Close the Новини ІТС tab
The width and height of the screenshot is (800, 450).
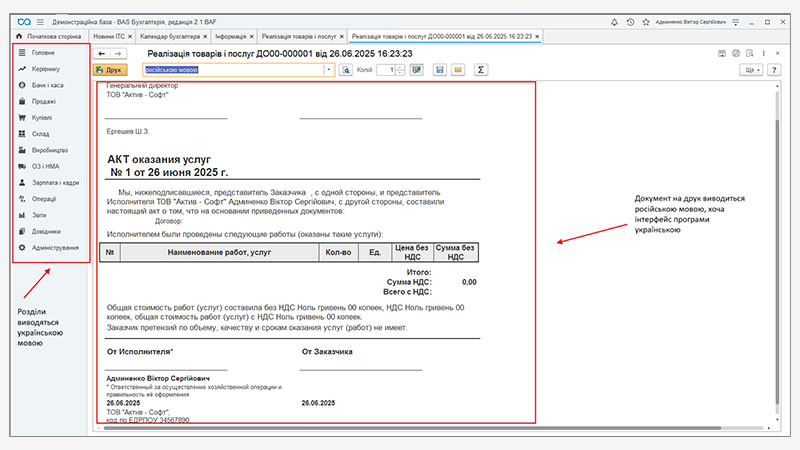pos(130,37)
